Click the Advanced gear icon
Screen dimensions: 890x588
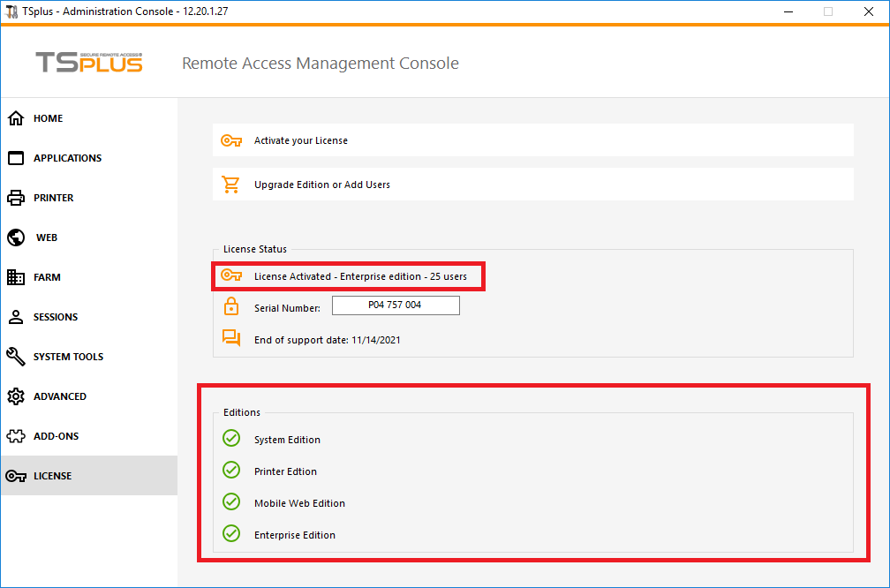click(x=16, y=396)
